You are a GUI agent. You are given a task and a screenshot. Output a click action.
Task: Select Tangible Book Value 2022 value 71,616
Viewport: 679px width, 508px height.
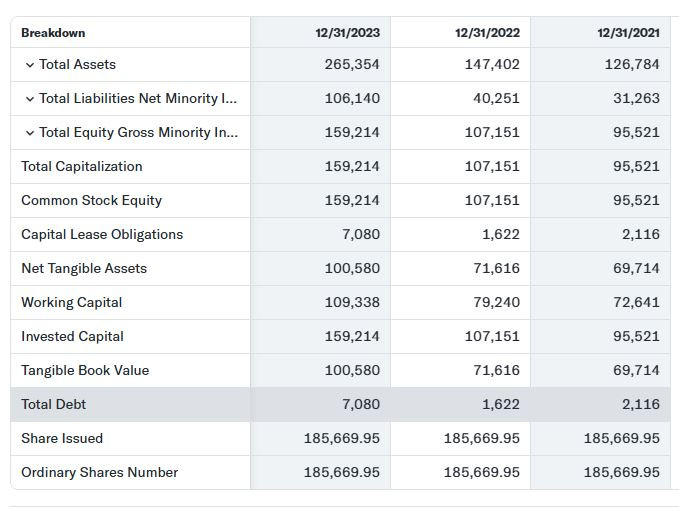point(496,370)
